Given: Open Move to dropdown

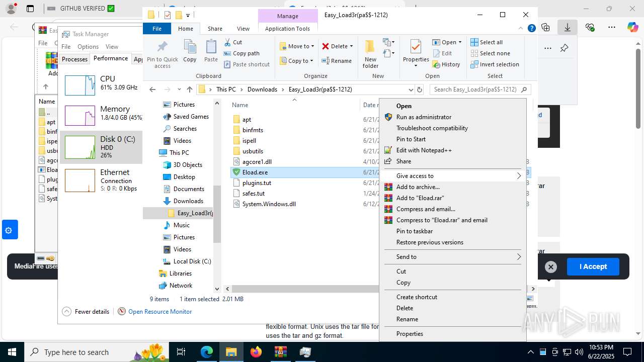Looking at the screenshot, I should coord(297,46).
